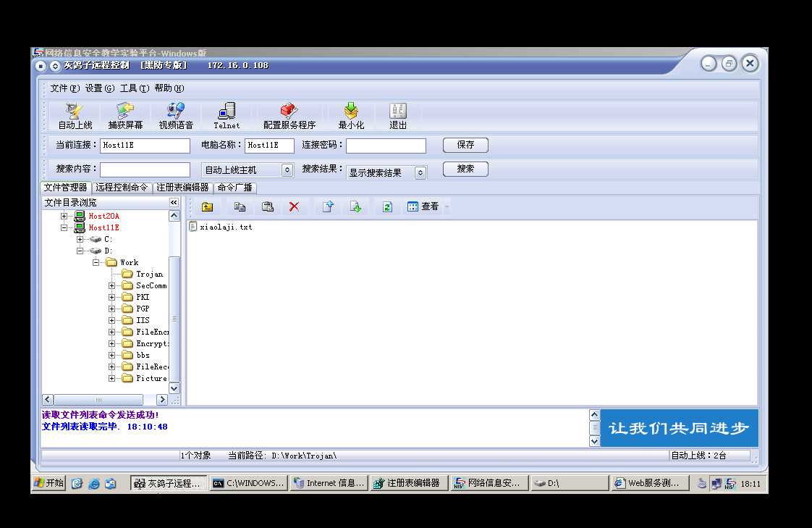
Task: Expand the PKI folder node
Action: (112, 298)
